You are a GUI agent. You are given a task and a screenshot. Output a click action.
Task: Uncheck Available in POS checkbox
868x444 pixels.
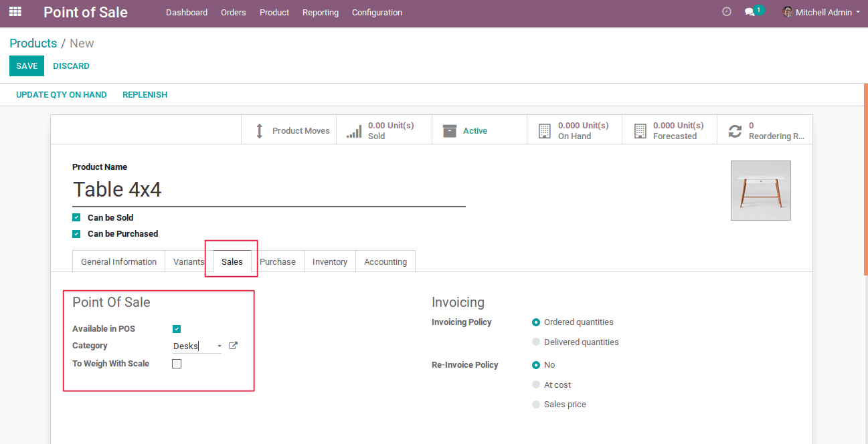click(x=177, y=329)
